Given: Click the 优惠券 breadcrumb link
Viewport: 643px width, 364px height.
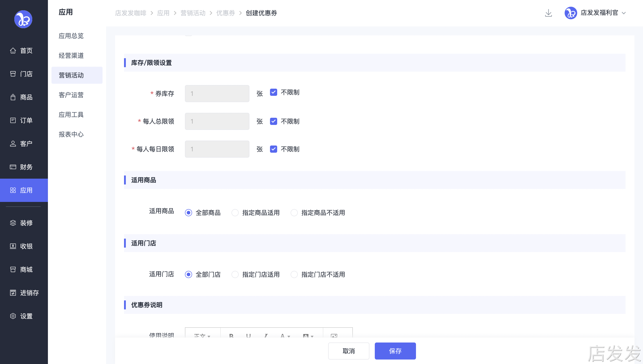Looking at the screenshot, I should click(225, 13).
